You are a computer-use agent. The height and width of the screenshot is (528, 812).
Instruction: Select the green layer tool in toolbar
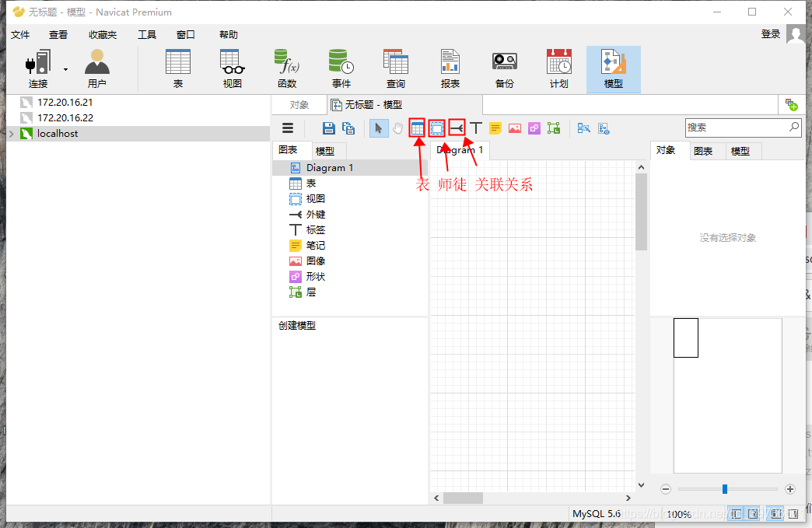(x=554, y=128)
